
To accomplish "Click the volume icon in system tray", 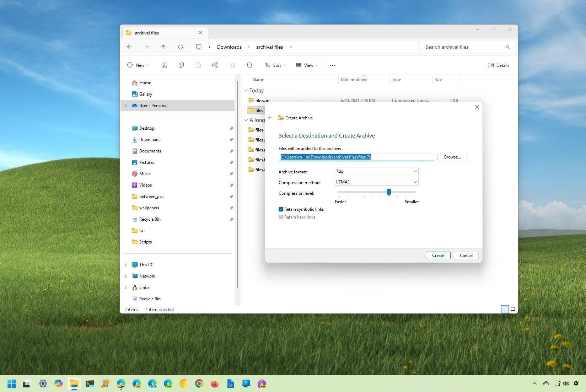I will (x=566, y=383).
